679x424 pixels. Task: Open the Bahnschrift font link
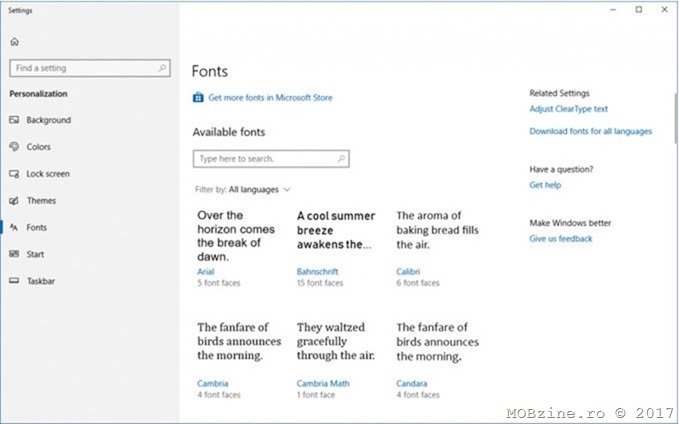pyautogui.click(x=317, y=272)
